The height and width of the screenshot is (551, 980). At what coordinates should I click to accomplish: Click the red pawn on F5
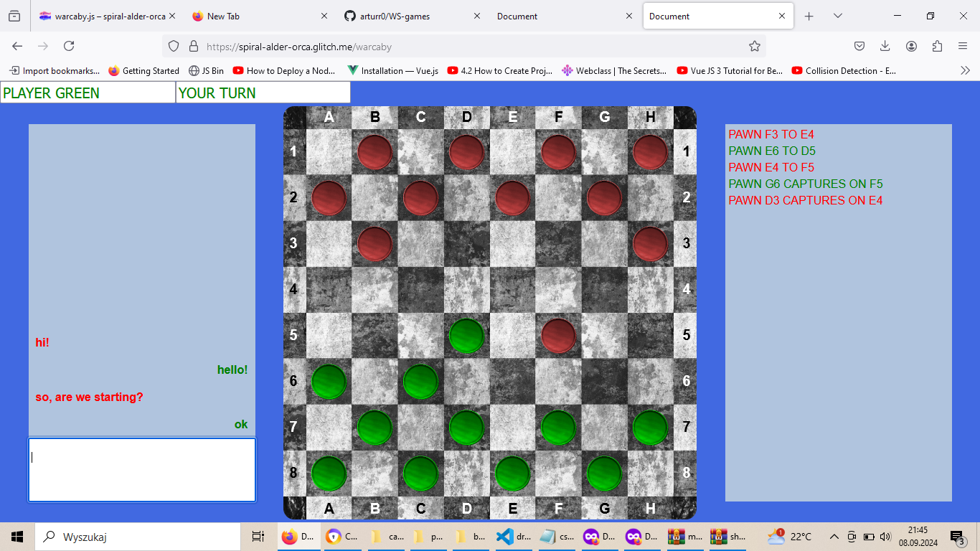[558, 336]
